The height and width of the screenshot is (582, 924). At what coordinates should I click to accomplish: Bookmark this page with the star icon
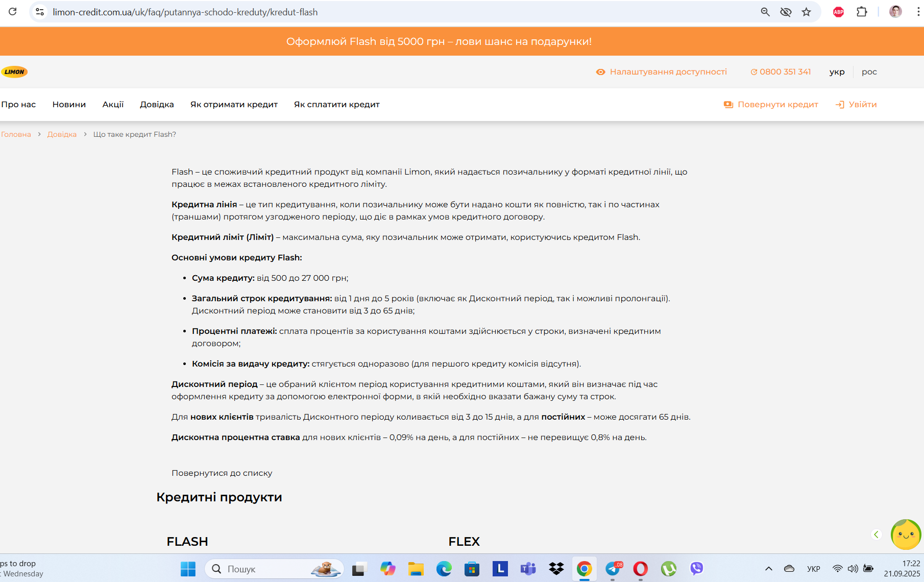806,12
